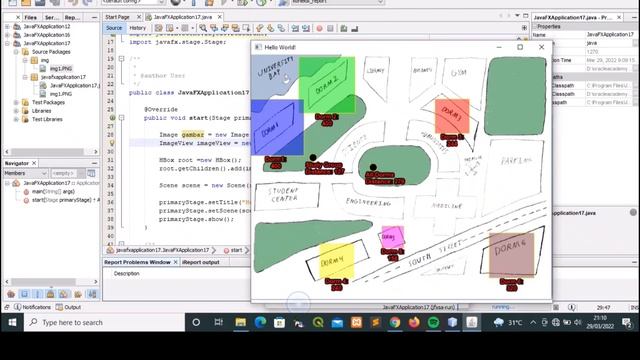Screen dimensions: 640x360
Task: Toggle bookmark icon in editor toolbar
Action: [281, 28]
